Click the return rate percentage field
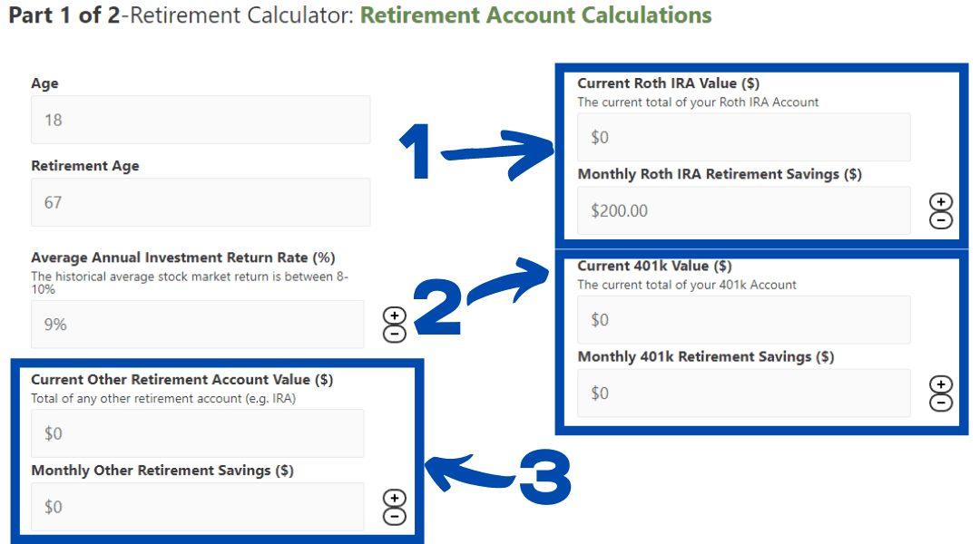This screenshot has height=544, width=980. tap(197, 324)
